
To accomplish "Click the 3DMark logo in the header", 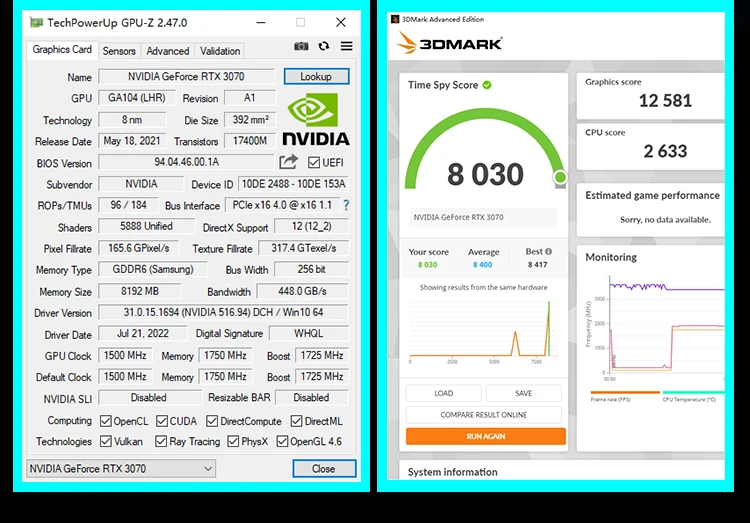I will [449, 44].
